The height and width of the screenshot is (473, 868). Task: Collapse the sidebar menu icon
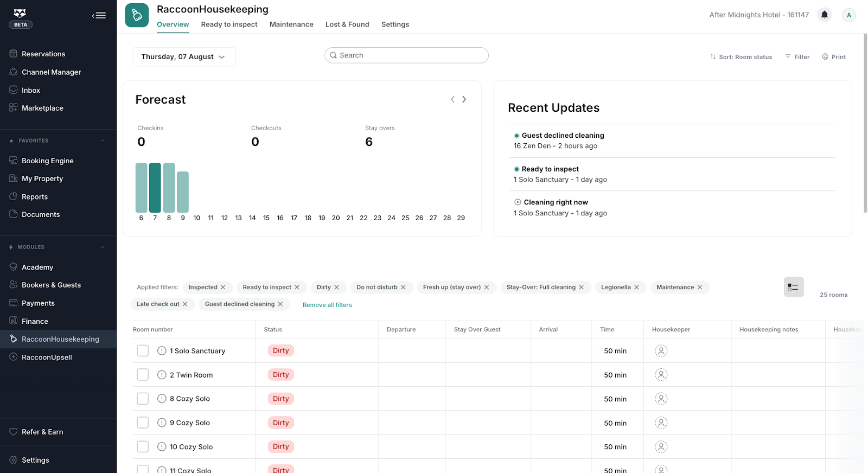coord(99,16)
